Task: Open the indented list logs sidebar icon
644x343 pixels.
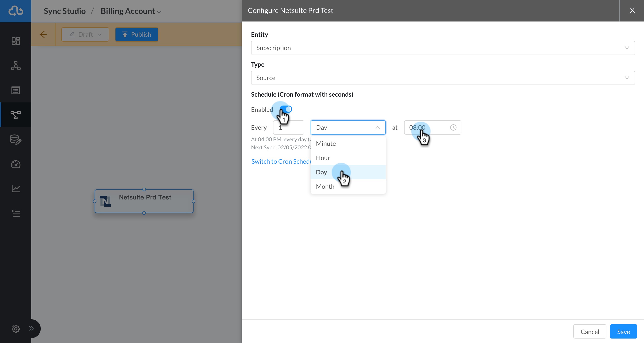Action: pyautogui.click(x=16, y=213)
